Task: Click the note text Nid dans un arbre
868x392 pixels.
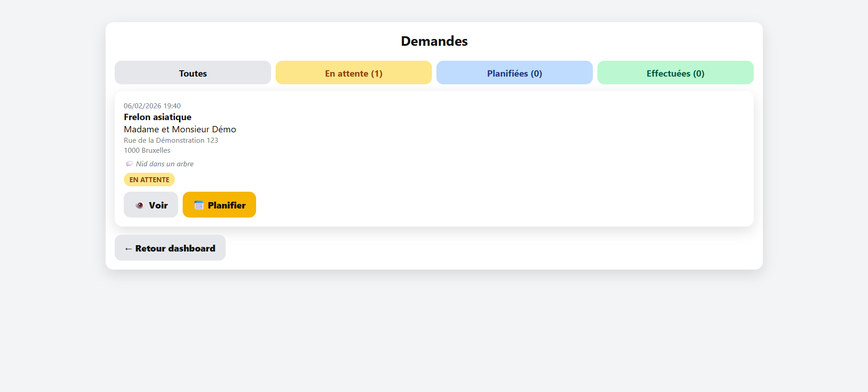Action: [x=165, y=164]
